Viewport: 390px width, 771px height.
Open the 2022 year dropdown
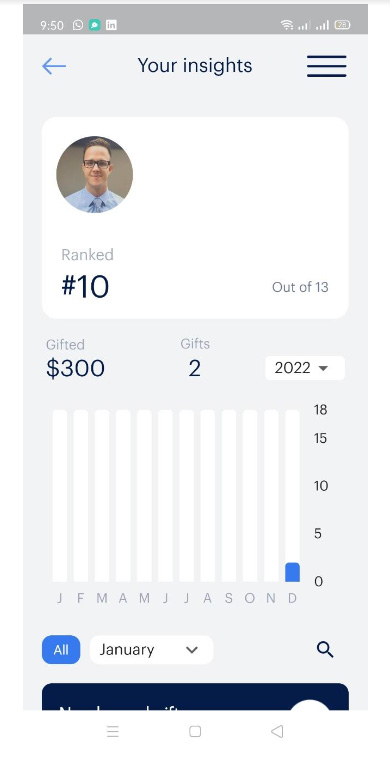305,368
